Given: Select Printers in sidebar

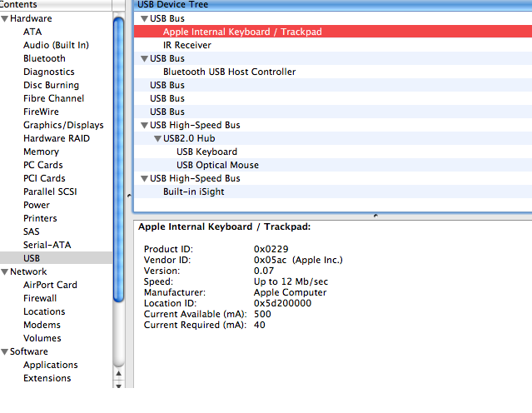Looking at the screenshot, I should [x=40, y=218].
